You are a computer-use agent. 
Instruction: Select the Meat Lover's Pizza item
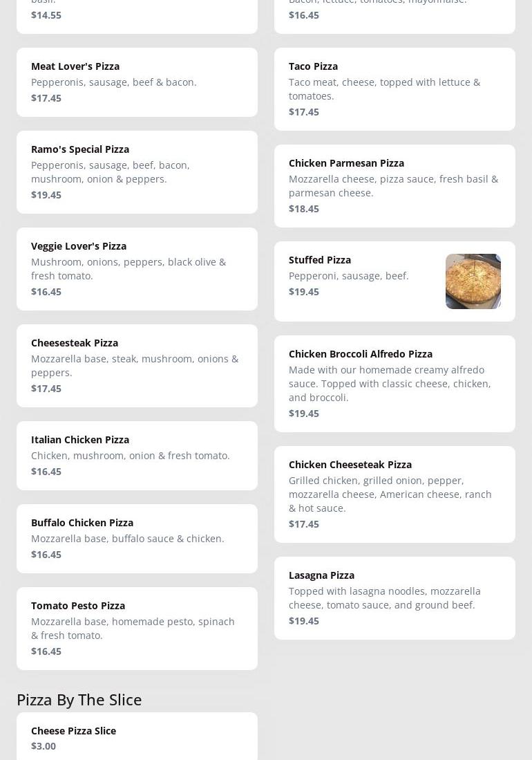pos(137,82)
